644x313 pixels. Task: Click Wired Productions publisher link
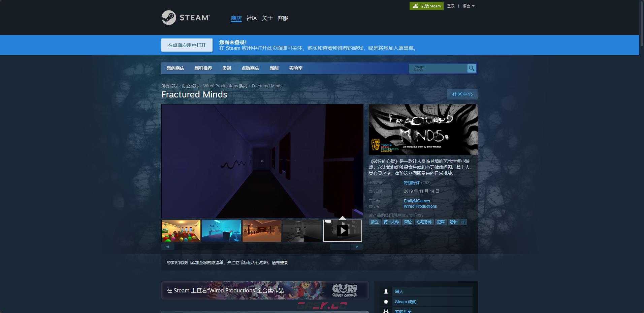point(420,206)
